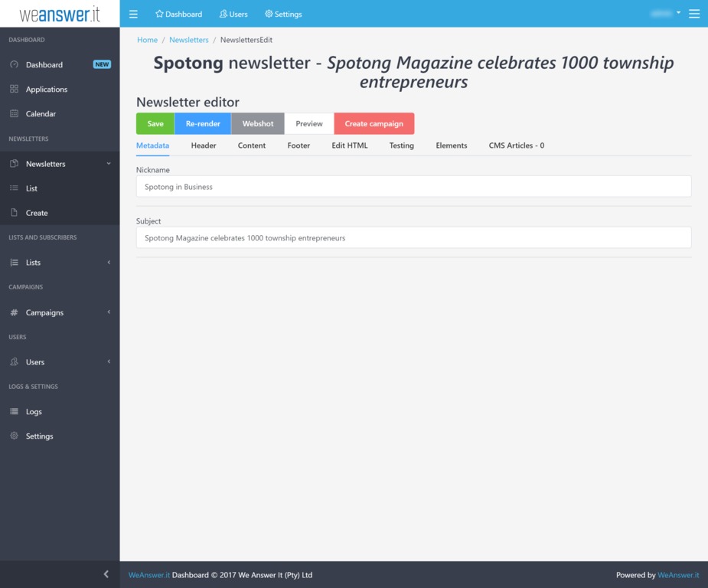Click the Settings gear icon in sidebar
This screenshot has height=588, width=708.
(14, 436)
